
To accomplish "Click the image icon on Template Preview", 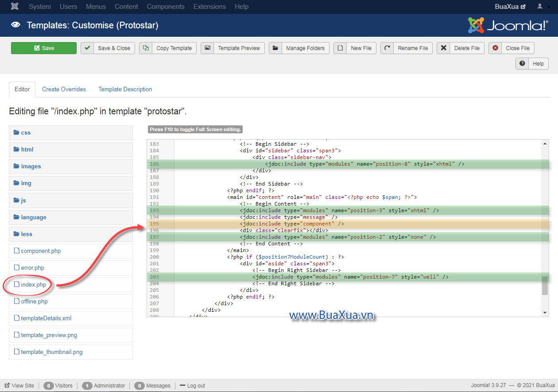I will (x=207, y=48).
